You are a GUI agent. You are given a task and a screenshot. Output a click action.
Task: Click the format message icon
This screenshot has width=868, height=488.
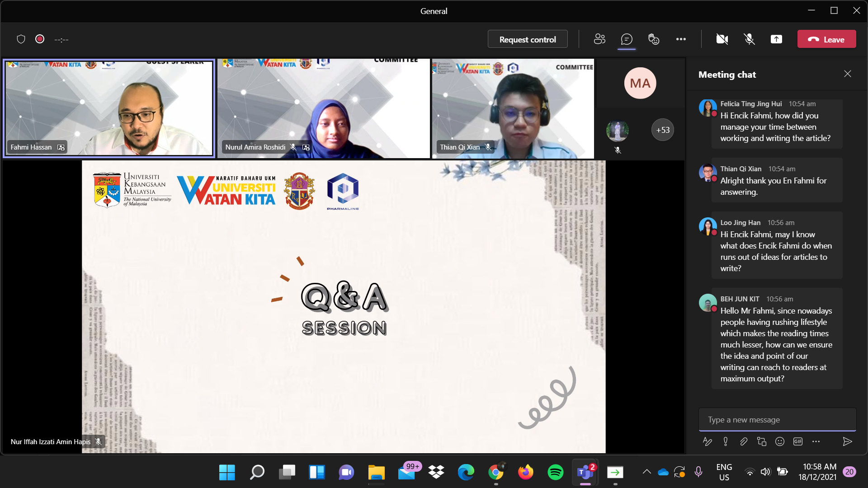point(708,441)
